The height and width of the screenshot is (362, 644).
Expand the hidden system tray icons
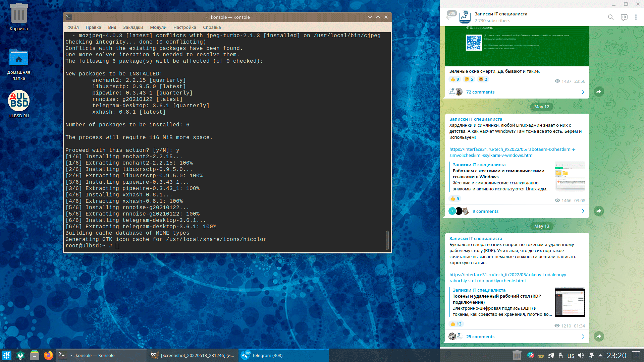coord(600,356)
